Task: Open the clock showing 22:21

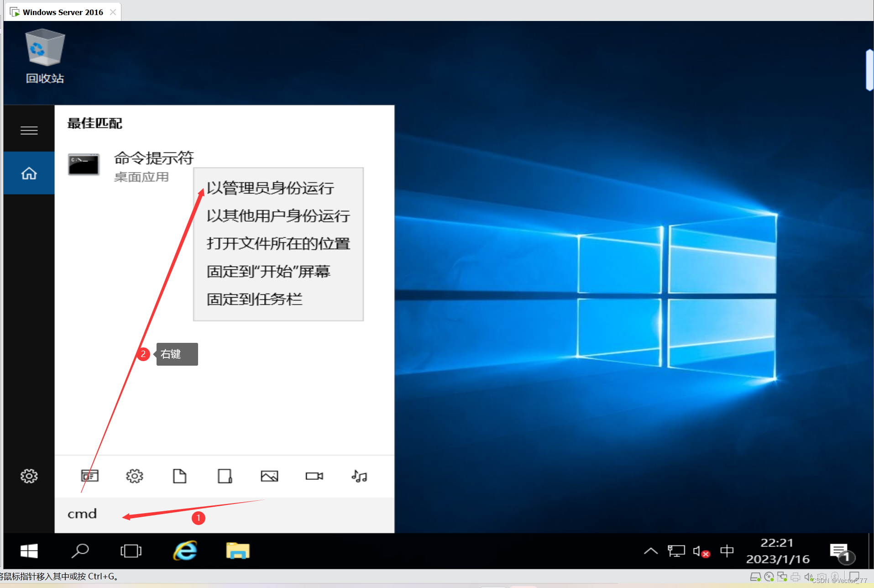Action: (x=778, y=551)
